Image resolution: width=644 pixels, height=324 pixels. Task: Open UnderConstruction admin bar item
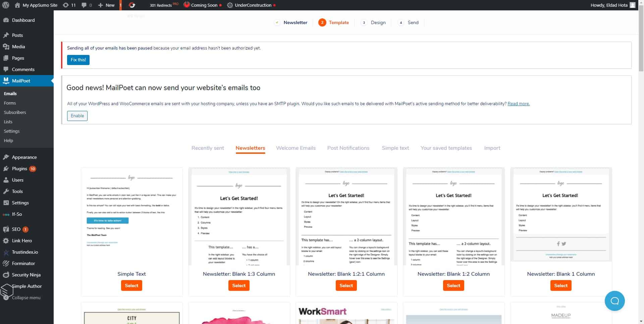(x=251, y=5)
